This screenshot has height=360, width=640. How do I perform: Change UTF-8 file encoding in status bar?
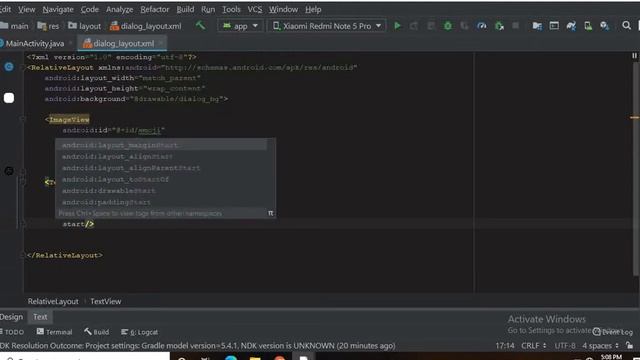point(565,345)
